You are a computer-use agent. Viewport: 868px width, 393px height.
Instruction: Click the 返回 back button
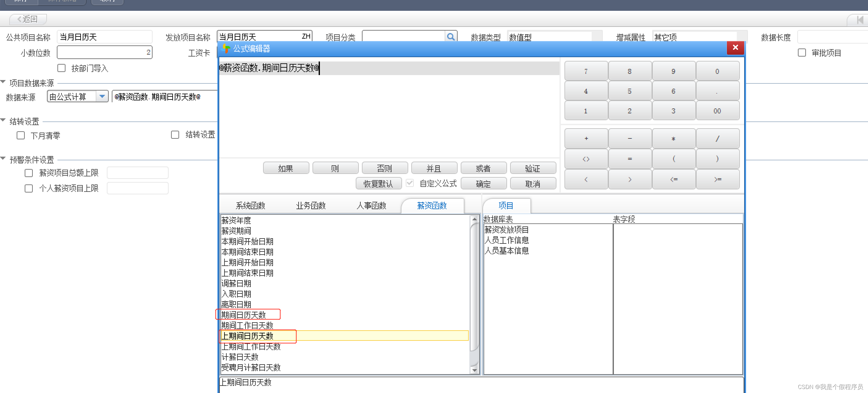point(28,19)
